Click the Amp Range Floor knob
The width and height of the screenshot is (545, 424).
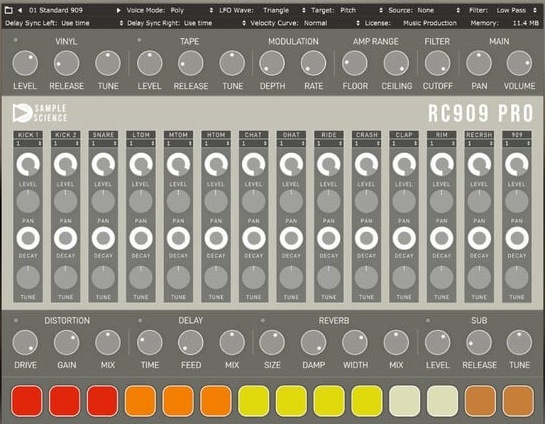pyautogui.click(x=355, y=63)
